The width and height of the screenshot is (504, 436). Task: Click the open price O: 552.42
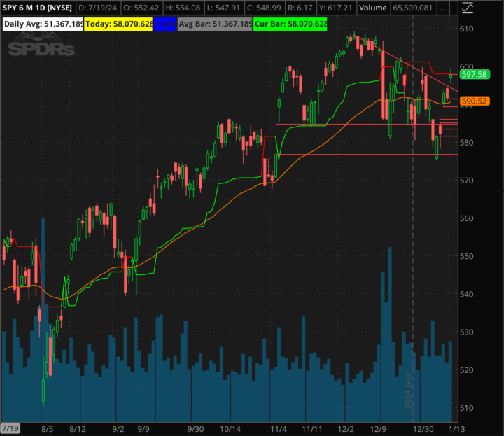pos(141,8)
